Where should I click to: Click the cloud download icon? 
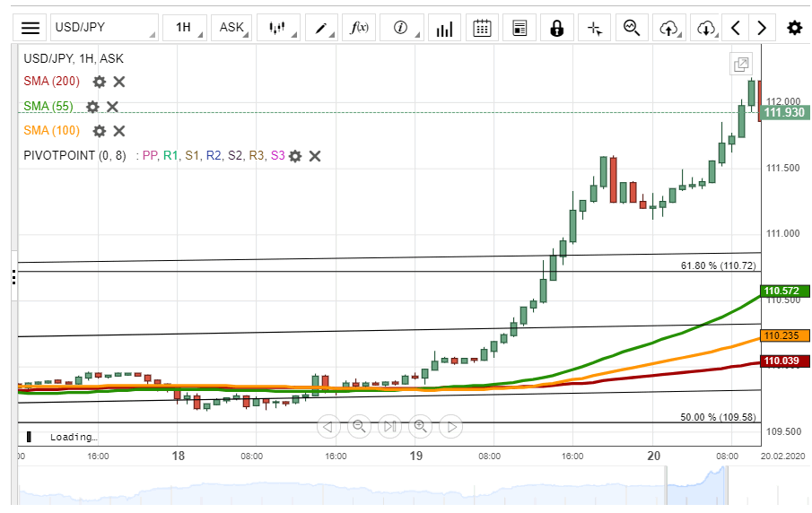tap(706, 28)
